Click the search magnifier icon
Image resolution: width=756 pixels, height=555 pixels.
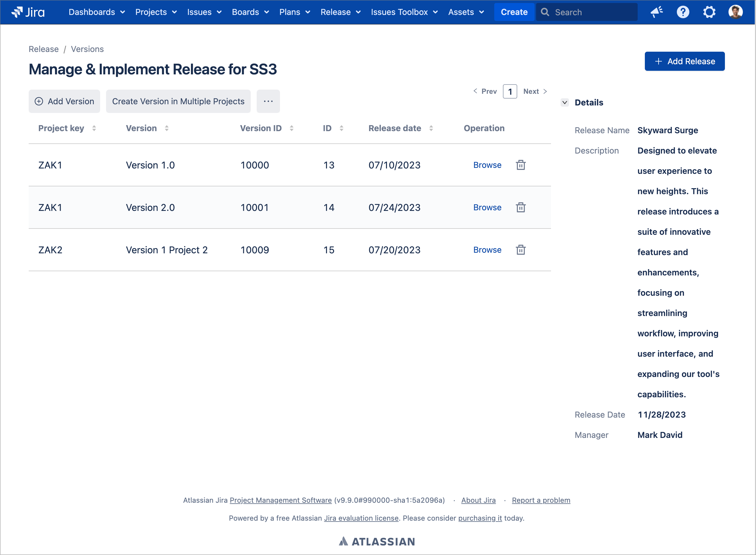tap(545, 12)
